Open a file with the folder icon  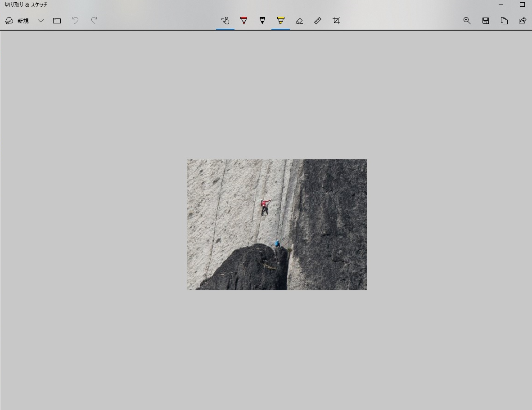(57, 21)
